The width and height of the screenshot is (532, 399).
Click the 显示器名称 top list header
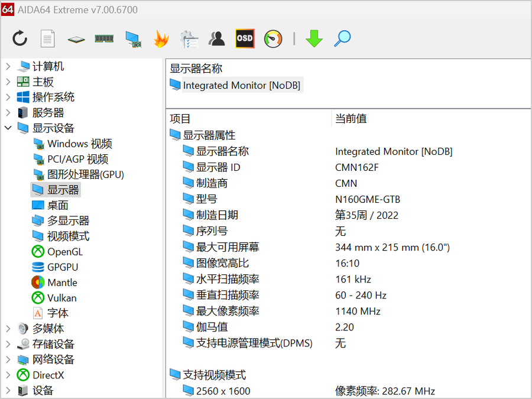pos(196,68)
